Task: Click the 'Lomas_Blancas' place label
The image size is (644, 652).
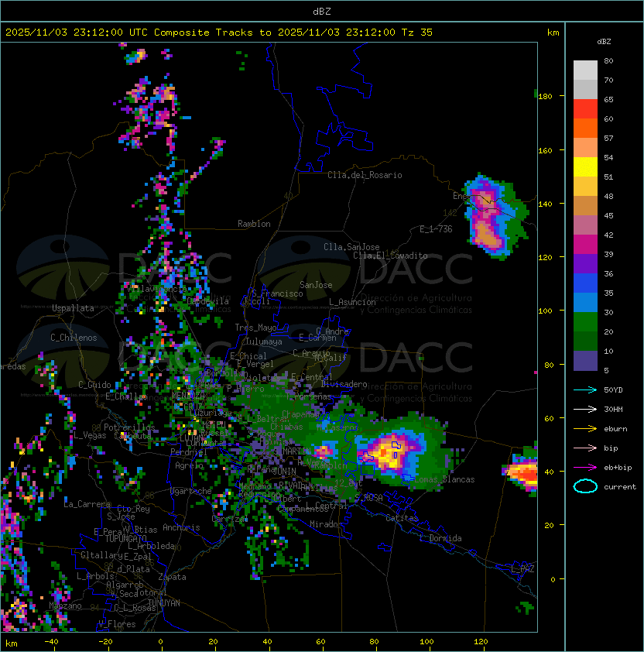Action: point(444,479)
